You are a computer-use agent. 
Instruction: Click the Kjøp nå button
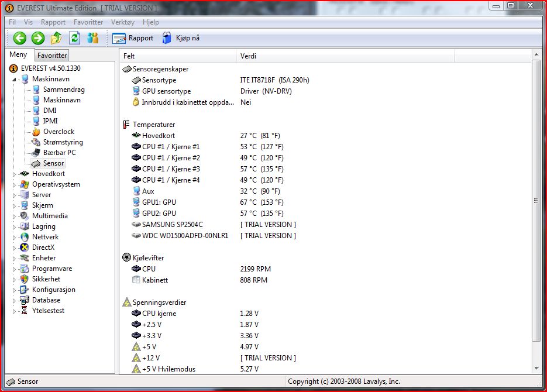coord(181,38)
